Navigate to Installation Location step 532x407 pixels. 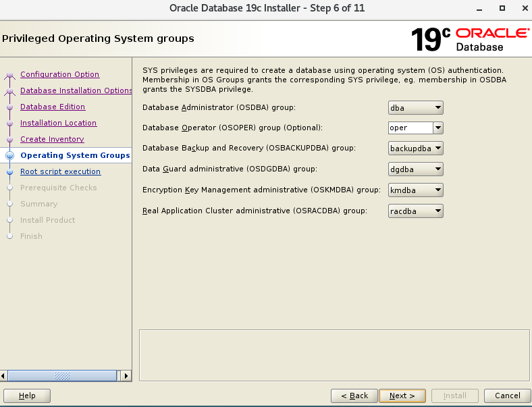[x=58, y=123]
